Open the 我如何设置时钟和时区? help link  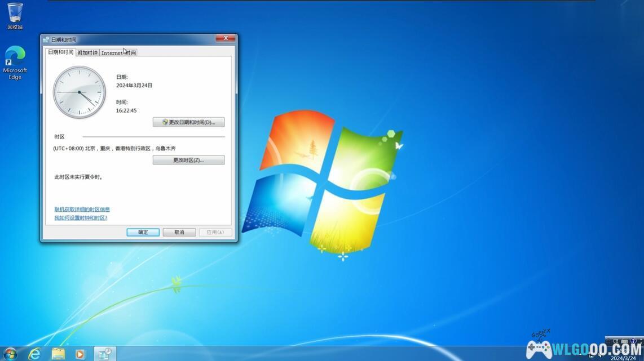[81, 218]
